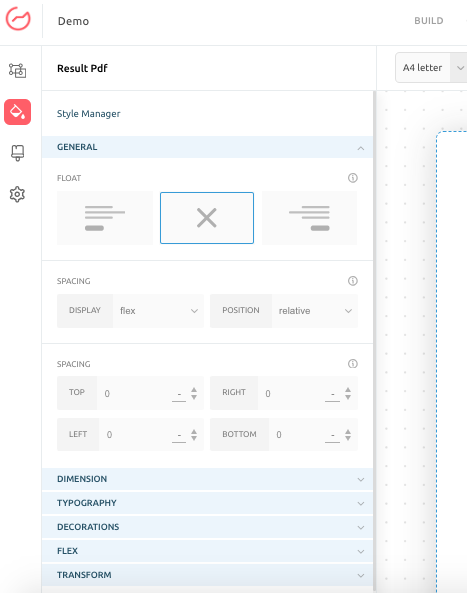The width and height of the screenshot is (467, 593).
Task: Expand the Decorations section
Action: tap(207, 527)
